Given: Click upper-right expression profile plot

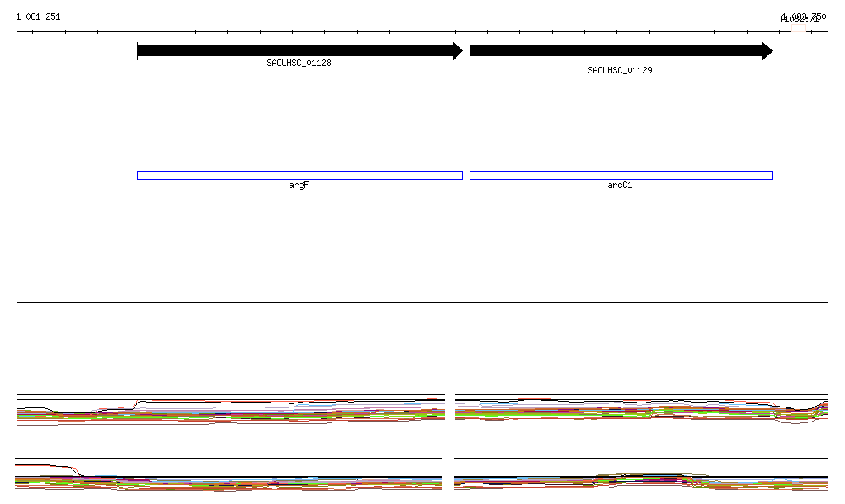Looking at the screenshot, I should click(x=641, y=409).
